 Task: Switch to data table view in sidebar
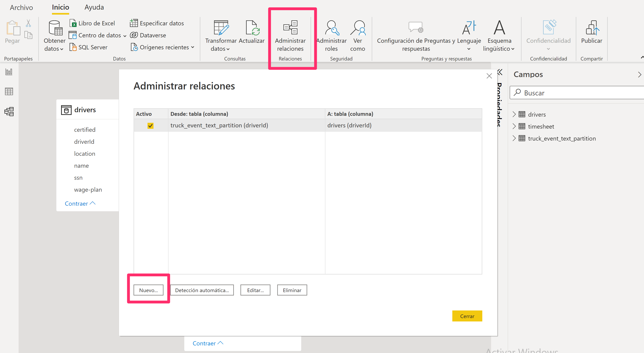coord(9,91)
